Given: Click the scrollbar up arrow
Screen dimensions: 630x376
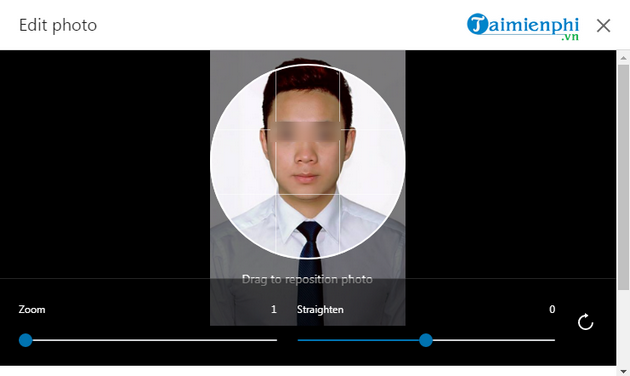Looking at the screenshot, I should click(x=623, y=58).
